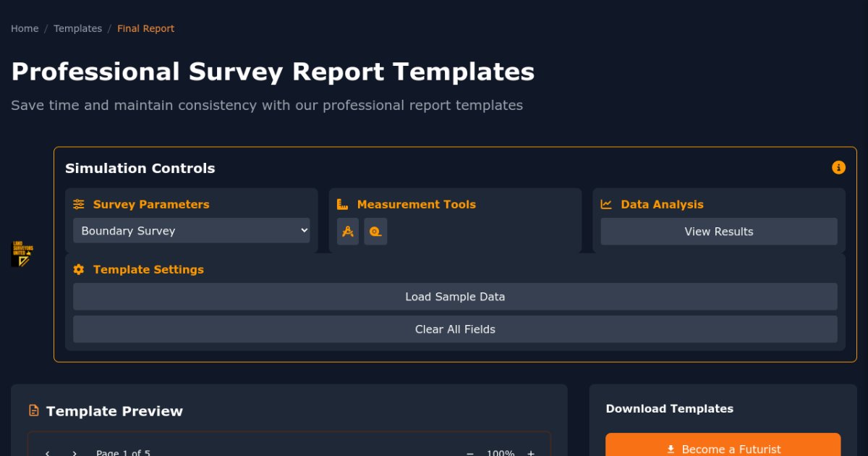This screenshot has height=456, width=868.
Task: Click the Final Report breadcrumb
Action: point(145,28)
